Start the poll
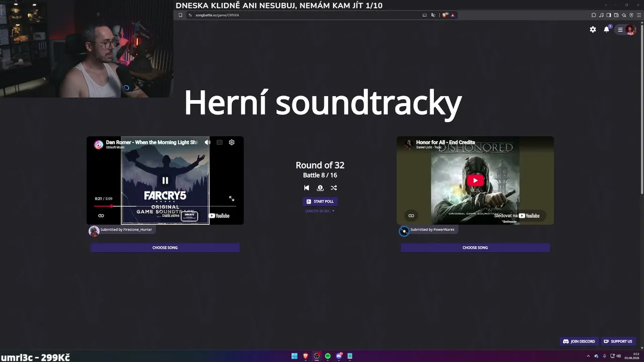Image resolution: width=644 pixels, height=362 pixels. [320, 201]
